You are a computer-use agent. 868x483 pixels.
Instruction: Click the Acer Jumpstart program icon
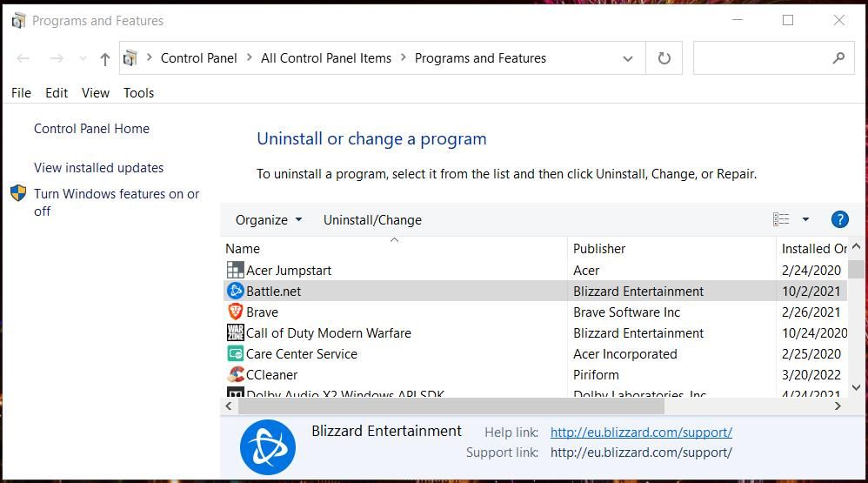[x=235, y=270]
